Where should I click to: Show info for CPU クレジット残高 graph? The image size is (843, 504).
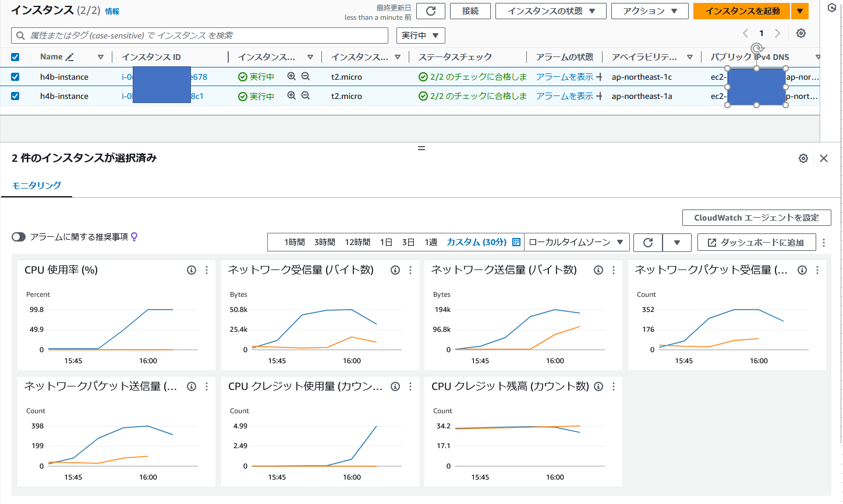(598, 386)
